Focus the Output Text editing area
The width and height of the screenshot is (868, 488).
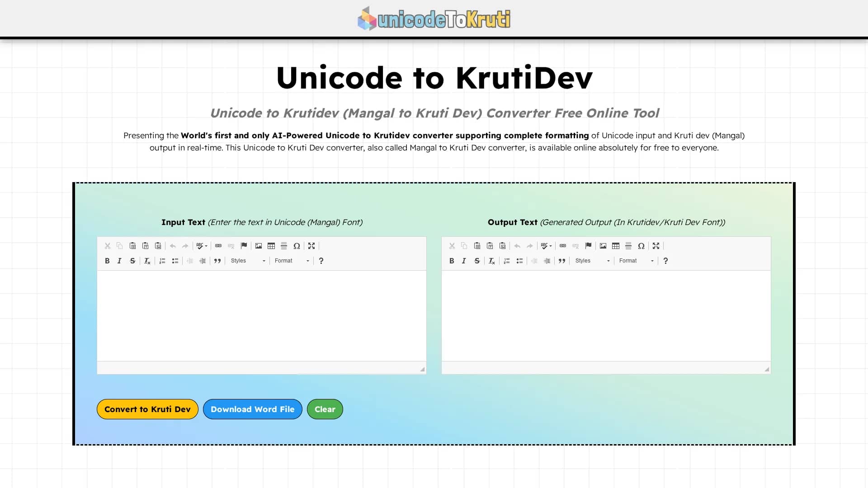pyautogui.click(x=606, y=315)
